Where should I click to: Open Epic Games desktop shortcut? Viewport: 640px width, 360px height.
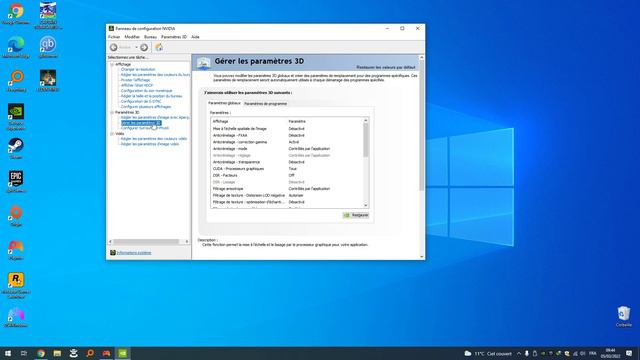(x=16, y=182)
